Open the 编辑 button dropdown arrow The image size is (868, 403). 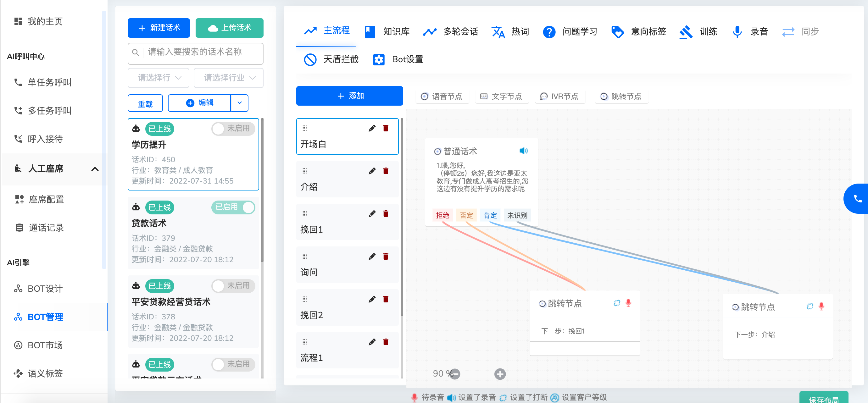point(240,103)
